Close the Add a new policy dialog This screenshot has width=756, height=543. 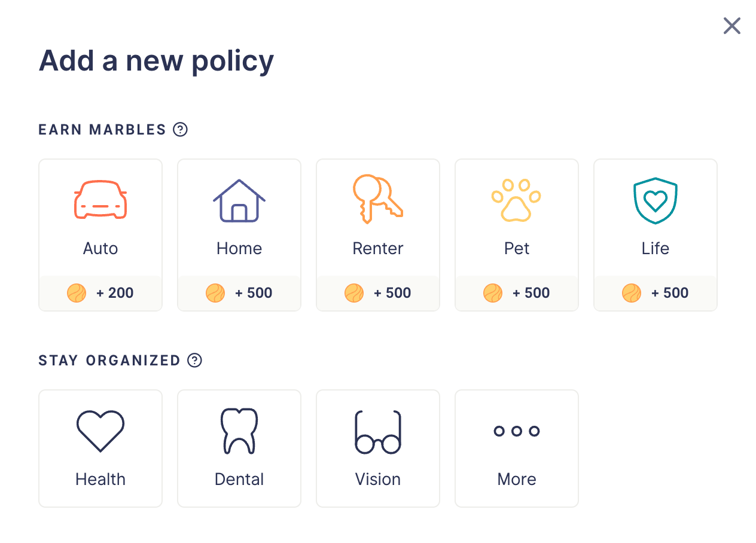tap(732, 26)
